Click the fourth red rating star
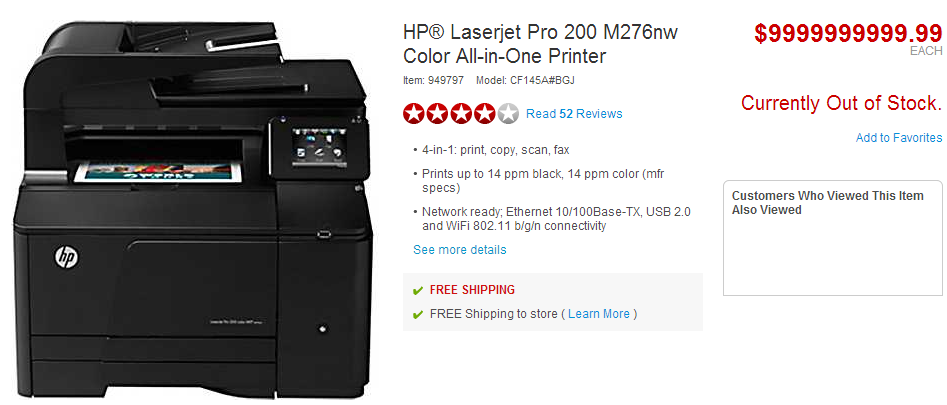The image size is (947, 405). click(x=484, y=113)
